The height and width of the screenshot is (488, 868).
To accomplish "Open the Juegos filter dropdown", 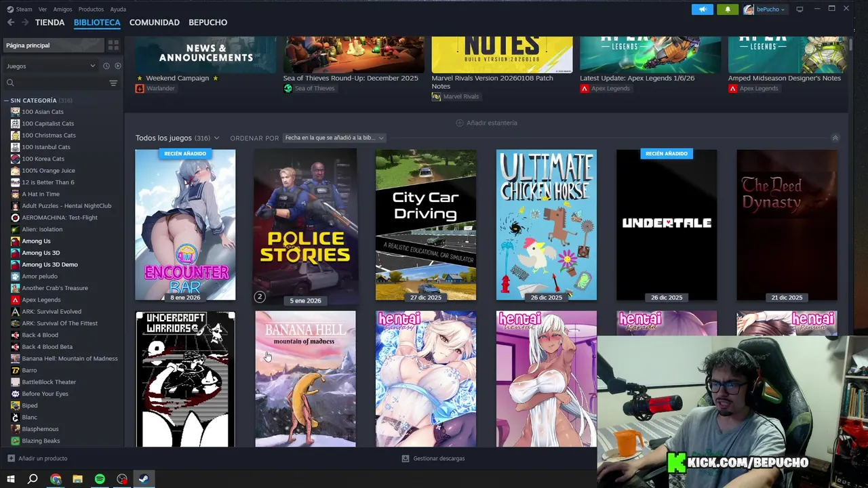I will pos(51,66).
